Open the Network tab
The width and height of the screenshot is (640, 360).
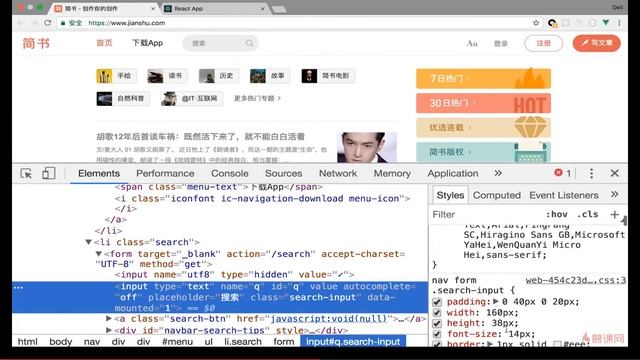pos(338,173)
